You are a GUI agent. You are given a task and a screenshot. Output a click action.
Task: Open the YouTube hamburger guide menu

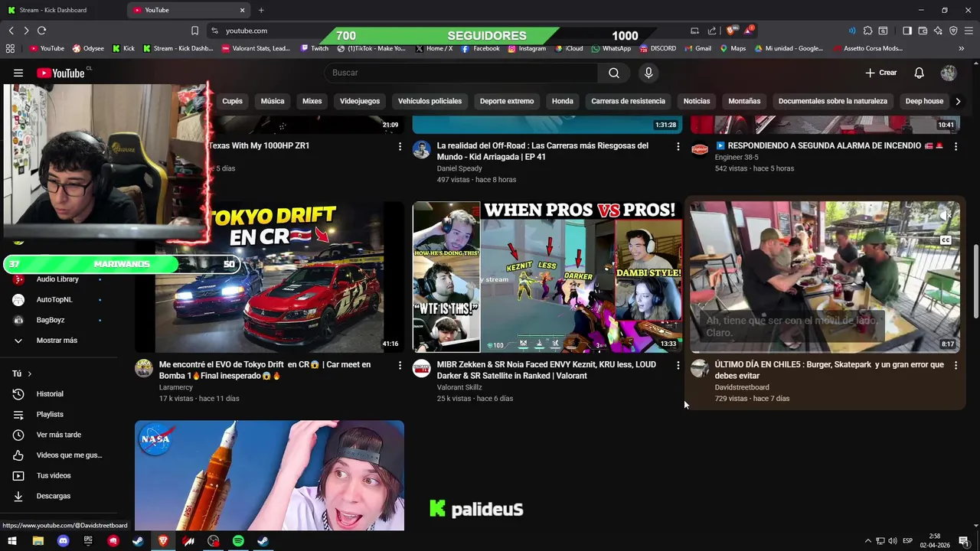click(x=18, y=73)
